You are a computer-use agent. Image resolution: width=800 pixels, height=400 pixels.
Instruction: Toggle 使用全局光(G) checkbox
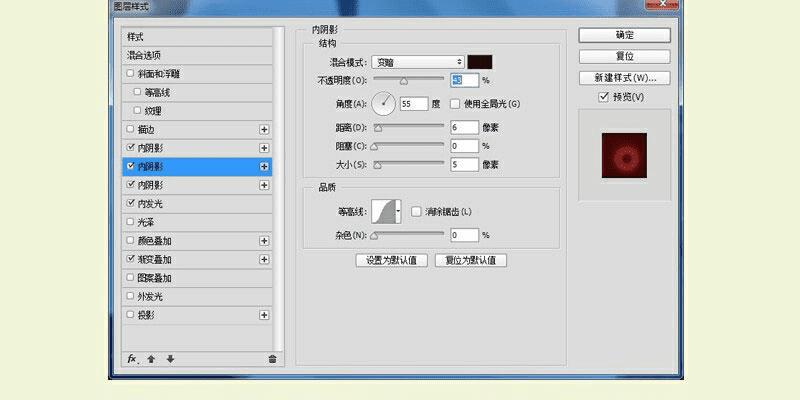click(455, 104)
